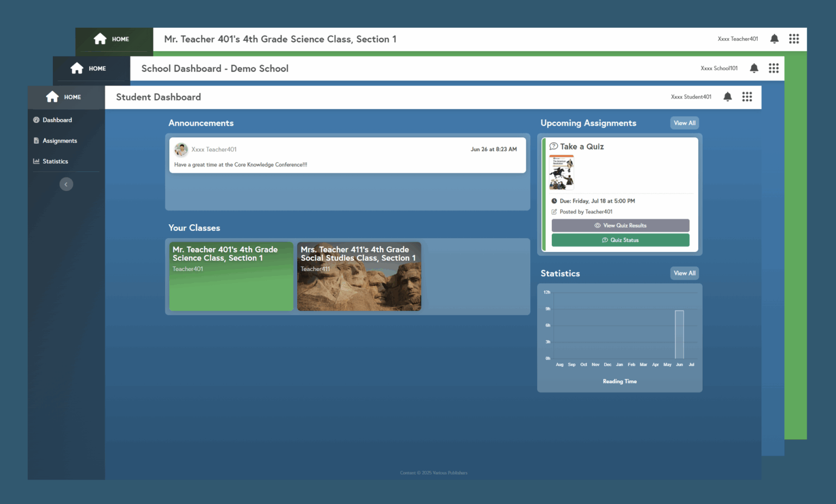Open Mrs. Teacher 411's Social Studies class
836x504 pixels.
[359, 276]
